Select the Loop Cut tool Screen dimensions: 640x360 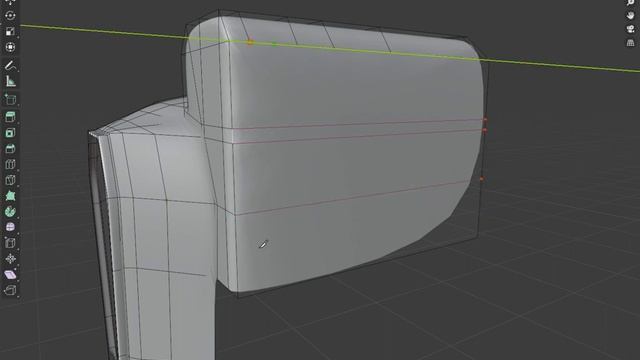(x=10, y=164)
